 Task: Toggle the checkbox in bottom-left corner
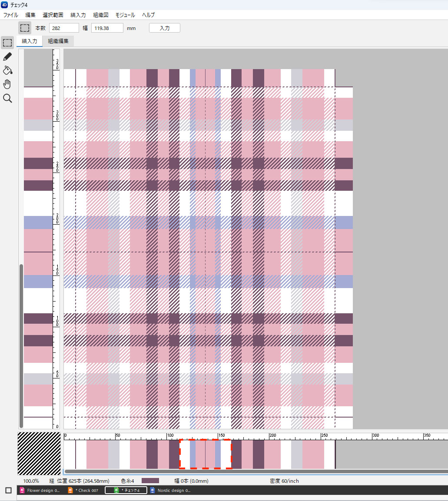[8, 490]
